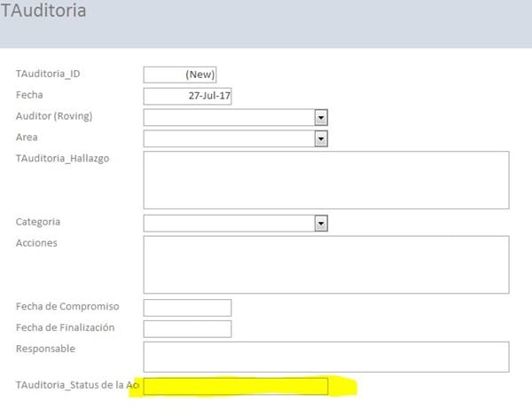Click the Fecha de Finalización date field

point(187,328)
